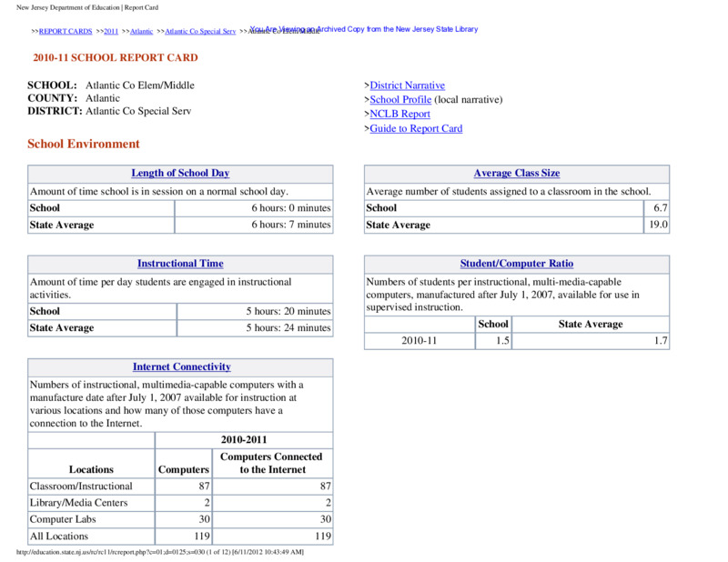Click the Length of School Day heading link
728x562 pixels.
coord(180,173)
